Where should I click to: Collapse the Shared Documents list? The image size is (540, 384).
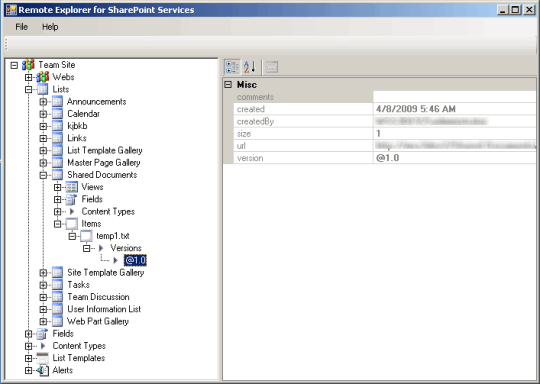(43, 175)
